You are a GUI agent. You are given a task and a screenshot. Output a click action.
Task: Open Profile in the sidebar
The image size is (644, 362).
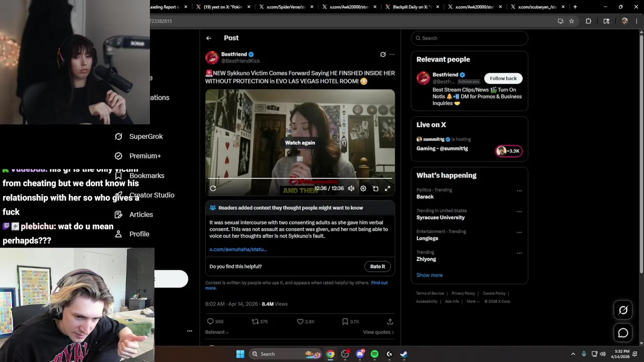(132, 234)
